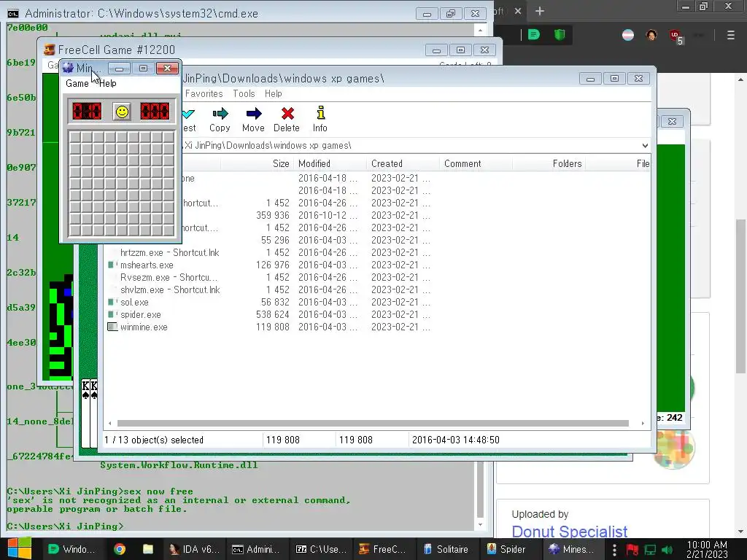747x560 pixels.
Task: Open Tools menu in 7-Zip
Action: click(244, 94)
